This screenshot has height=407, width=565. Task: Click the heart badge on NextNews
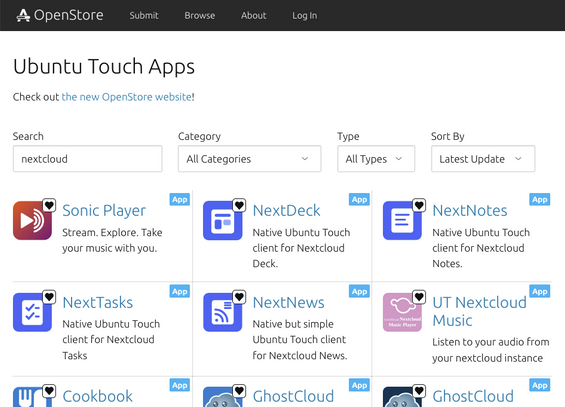239,297
